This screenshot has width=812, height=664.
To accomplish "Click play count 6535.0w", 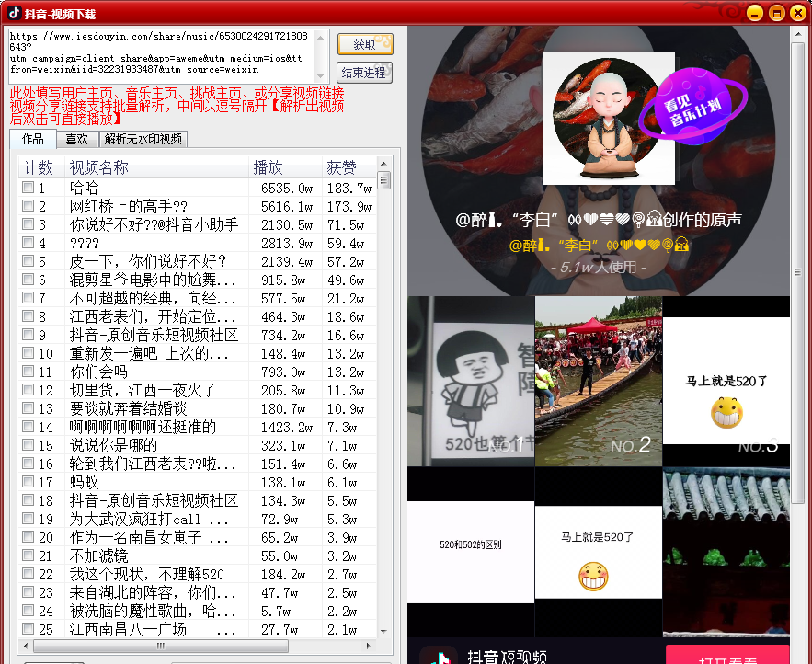I will (287, 188).
